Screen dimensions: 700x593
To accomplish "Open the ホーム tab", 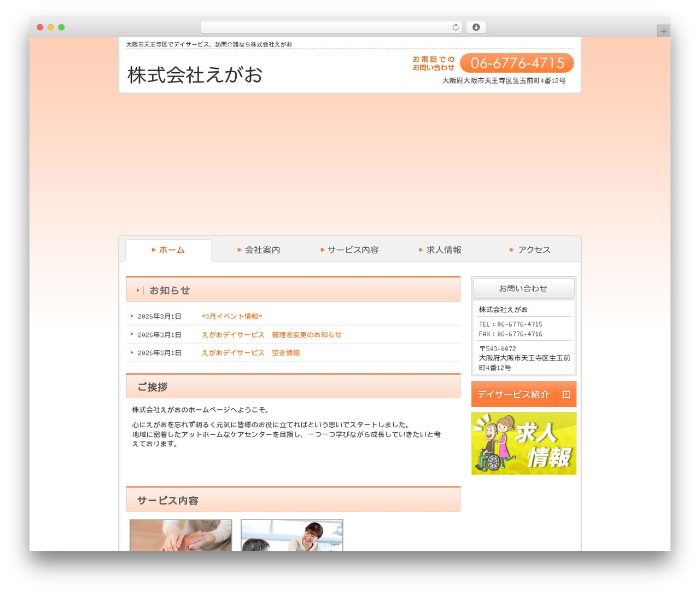I will coord(168,250).
